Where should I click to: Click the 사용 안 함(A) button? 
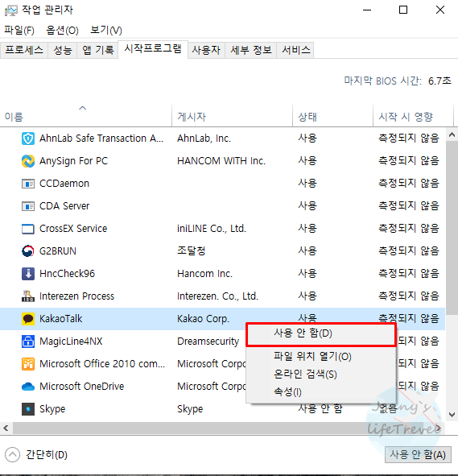[x=418, y=455]
